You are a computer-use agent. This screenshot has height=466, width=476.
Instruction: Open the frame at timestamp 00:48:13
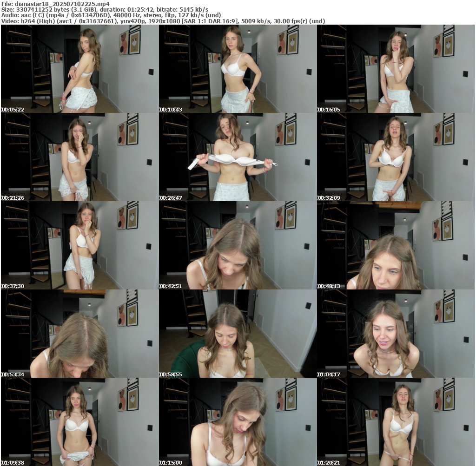pyautogui.click(x=396, y=245)
